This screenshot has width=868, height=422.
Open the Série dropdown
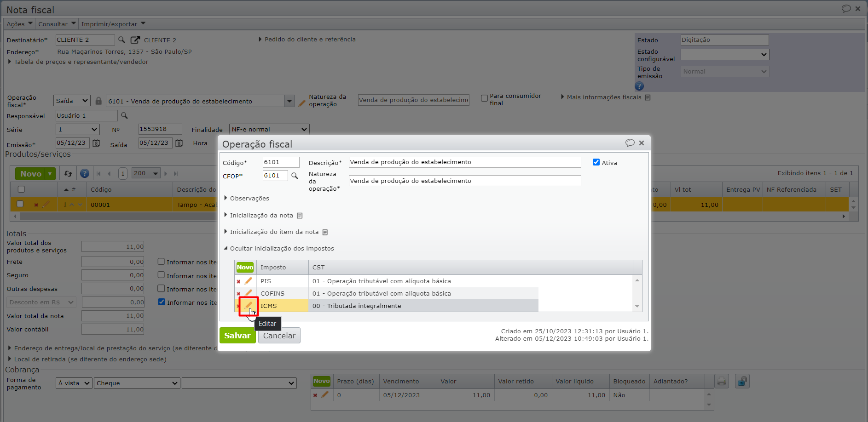point(77,130)
